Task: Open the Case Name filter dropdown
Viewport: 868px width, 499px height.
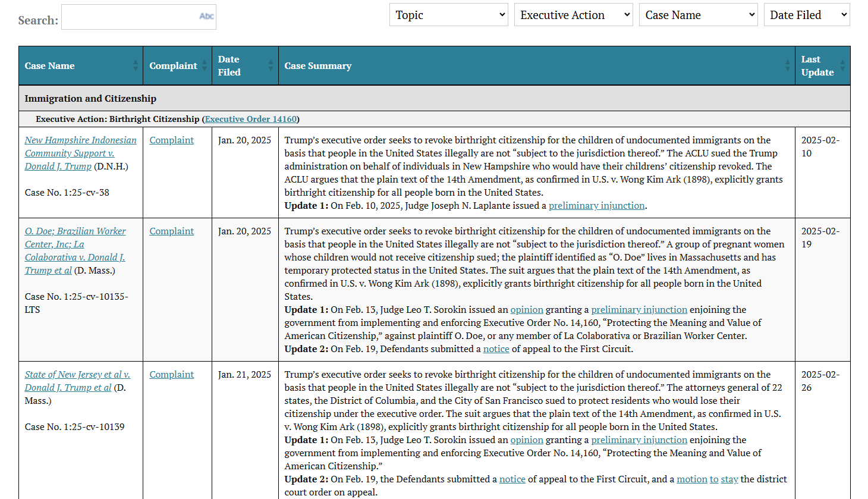Action: [699, 15]
